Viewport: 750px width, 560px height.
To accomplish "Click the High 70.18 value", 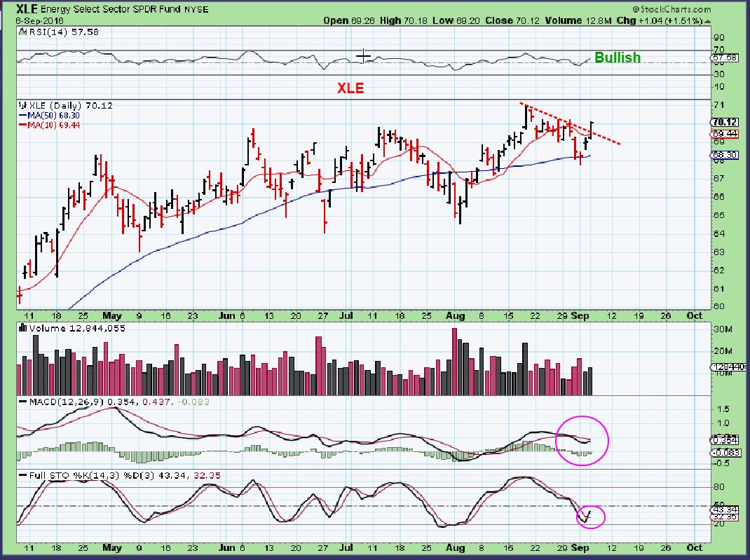I will (x=404, y=20).
